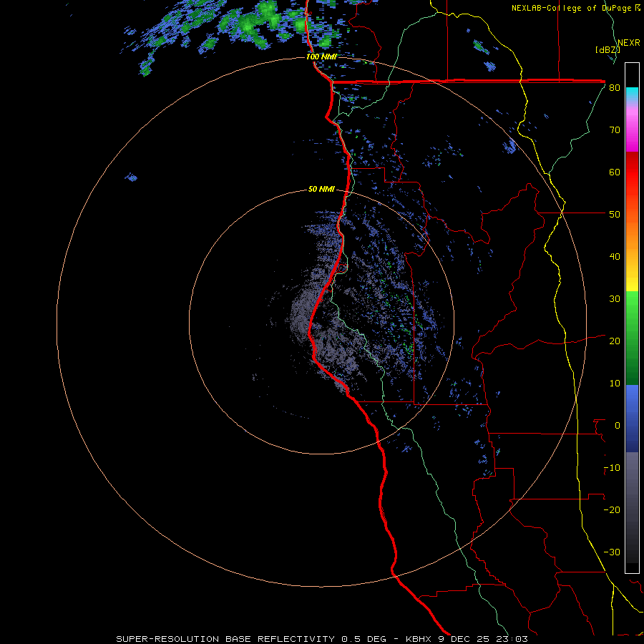
Task: Click the 0 value on the dBZ scale
Action: tap(618, 426)
